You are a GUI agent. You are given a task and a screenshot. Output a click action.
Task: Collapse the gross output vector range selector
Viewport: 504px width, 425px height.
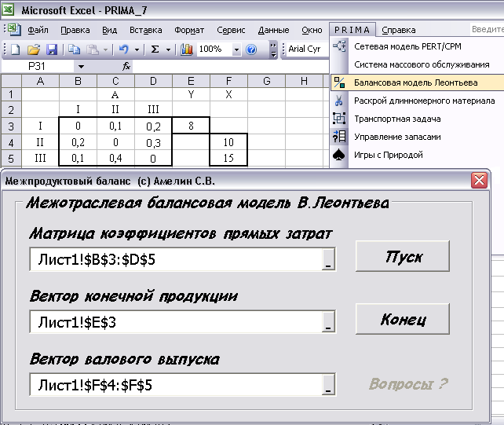328,384
